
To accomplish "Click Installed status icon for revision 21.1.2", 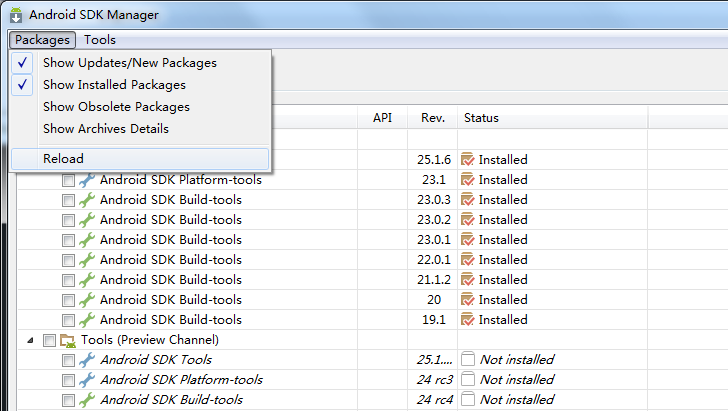I will tap(468, 279).
